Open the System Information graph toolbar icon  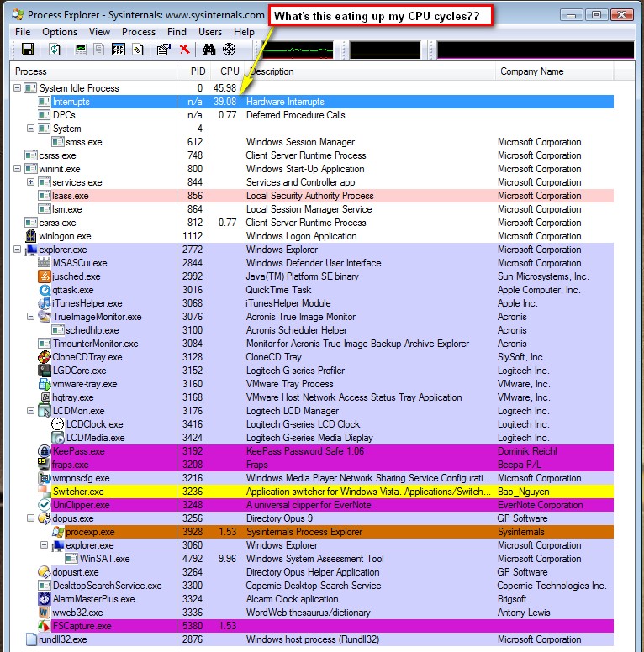tap(81, 50)
